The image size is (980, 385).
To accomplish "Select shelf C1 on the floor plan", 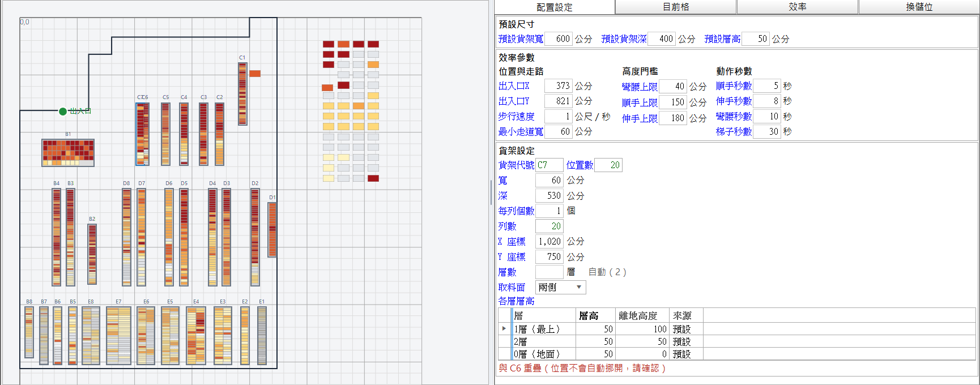I will 242,93.
